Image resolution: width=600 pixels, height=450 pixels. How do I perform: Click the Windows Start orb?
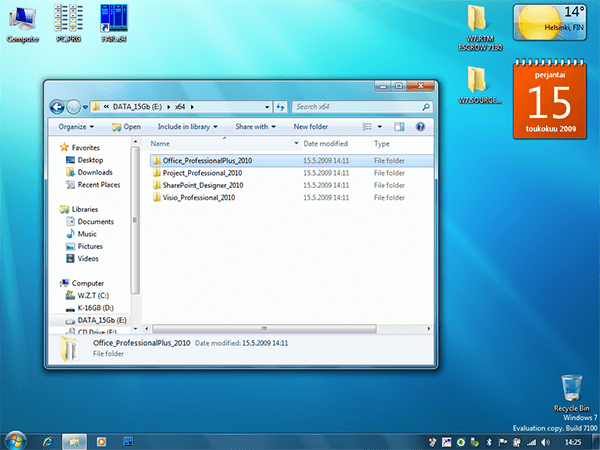(15, 441)
